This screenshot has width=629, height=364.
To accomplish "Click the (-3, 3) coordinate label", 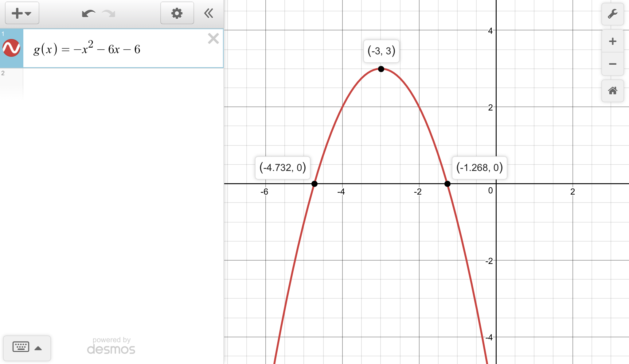I will click(381, 51).
